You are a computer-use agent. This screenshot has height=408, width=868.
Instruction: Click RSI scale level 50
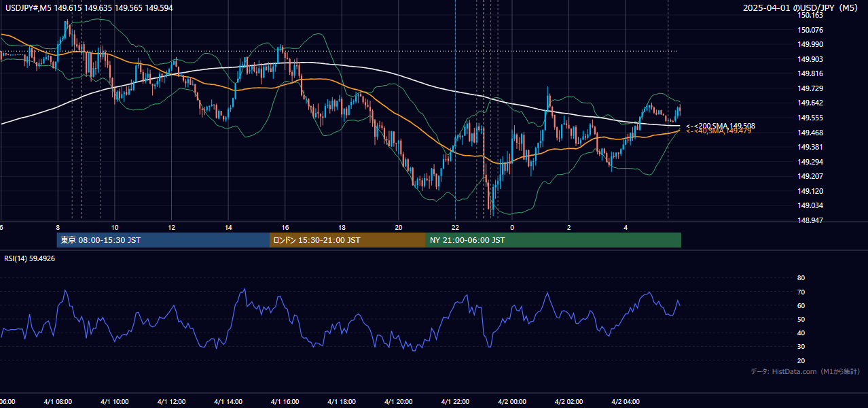point(801,319)
